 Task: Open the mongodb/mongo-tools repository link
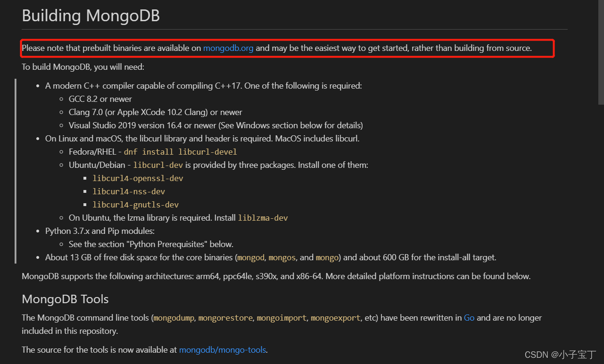click(x=223, y=350)
